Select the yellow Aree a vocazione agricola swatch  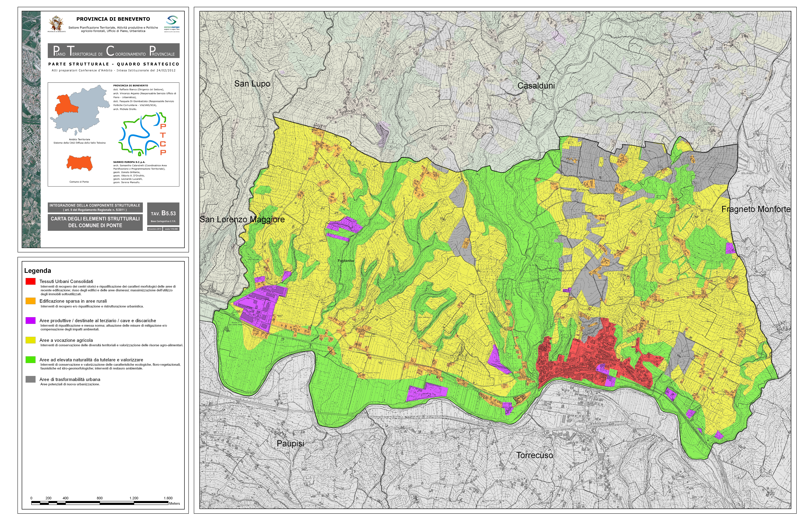(x=31, y=340)
